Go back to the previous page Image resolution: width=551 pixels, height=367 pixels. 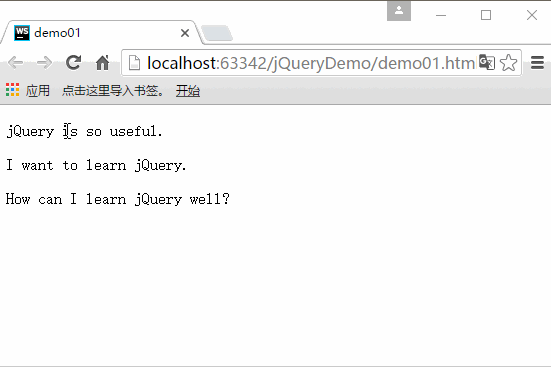(15, 63)
